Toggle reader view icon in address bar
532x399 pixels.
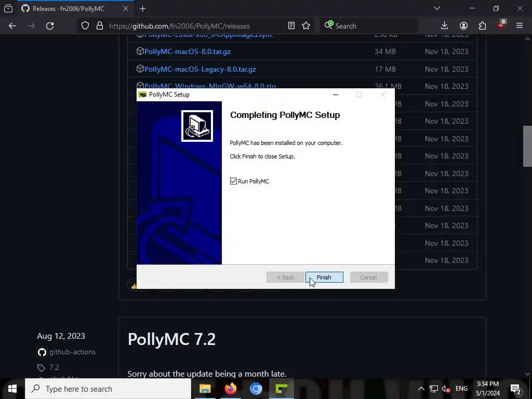coord(291,26)
